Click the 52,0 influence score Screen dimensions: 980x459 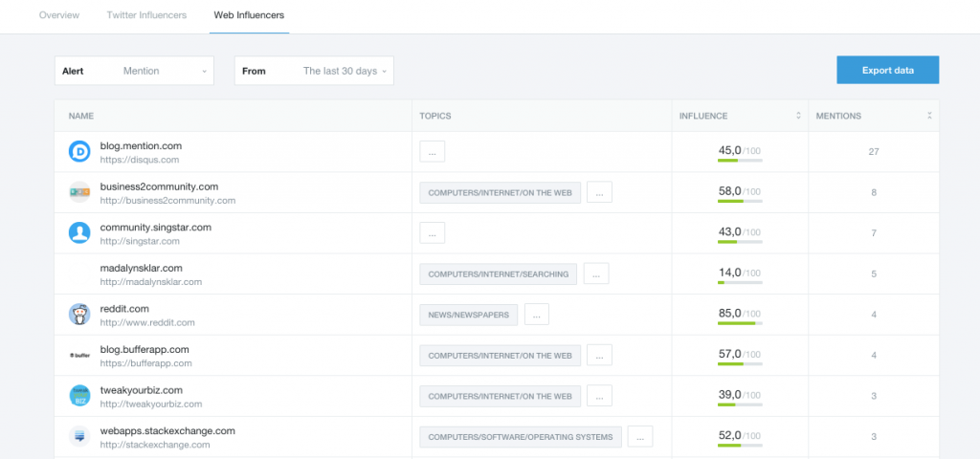729,435
